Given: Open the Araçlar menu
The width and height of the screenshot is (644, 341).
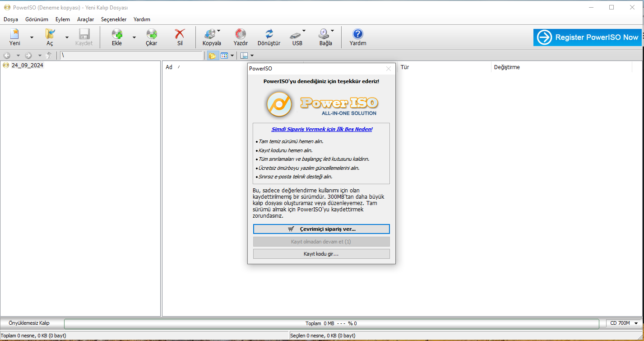Looking at the screenshot, I should pos(86,19).
